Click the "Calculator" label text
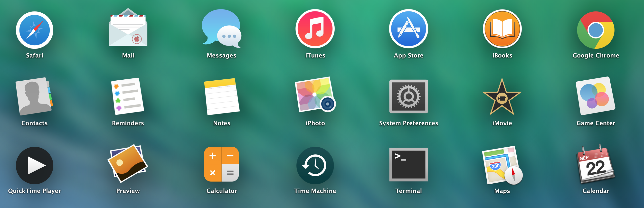The width and height of the screenshot is (644, 208). coord(221,191)
